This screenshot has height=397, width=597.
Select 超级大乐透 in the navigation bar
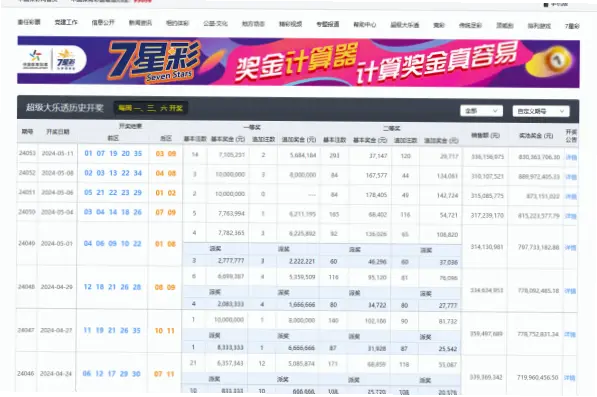[405, 25]
